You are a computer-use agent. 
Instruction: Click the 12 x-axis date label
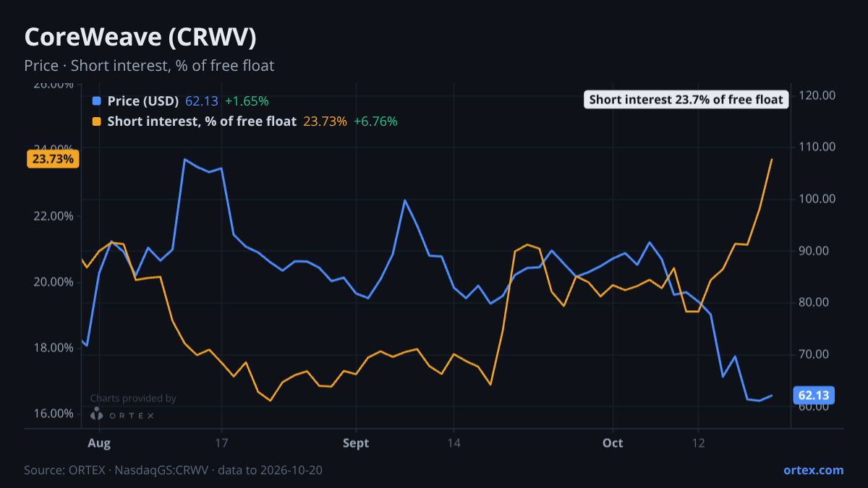pyautogui.click(x=698, y=442)
